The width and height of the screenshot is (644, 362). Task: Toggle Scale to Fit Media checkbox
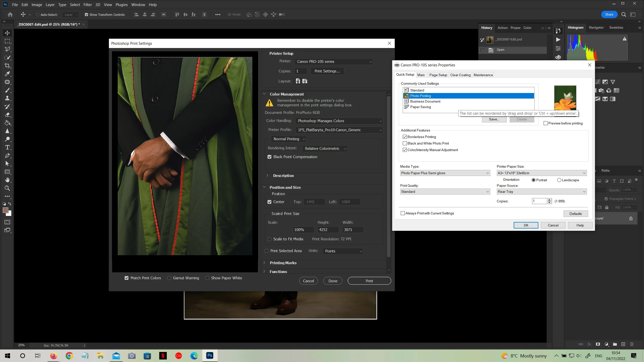[x=269, y=239]
